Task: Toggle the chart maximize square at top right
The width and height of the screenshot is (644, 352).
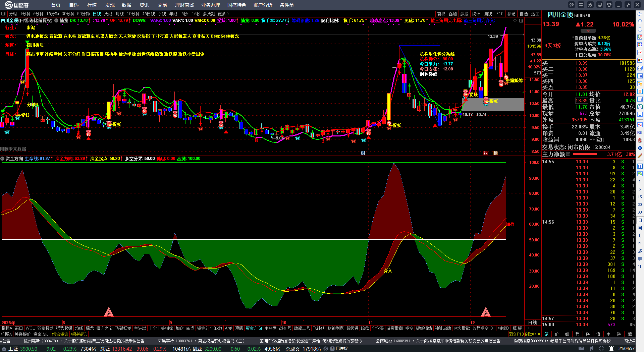Action: tap(521, 20)
